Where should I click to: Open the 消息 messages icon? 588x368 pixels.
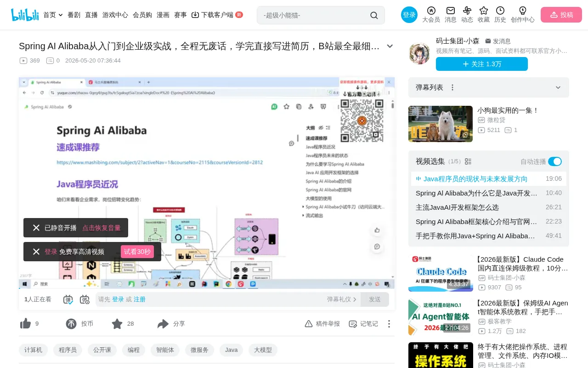[451, 15]
